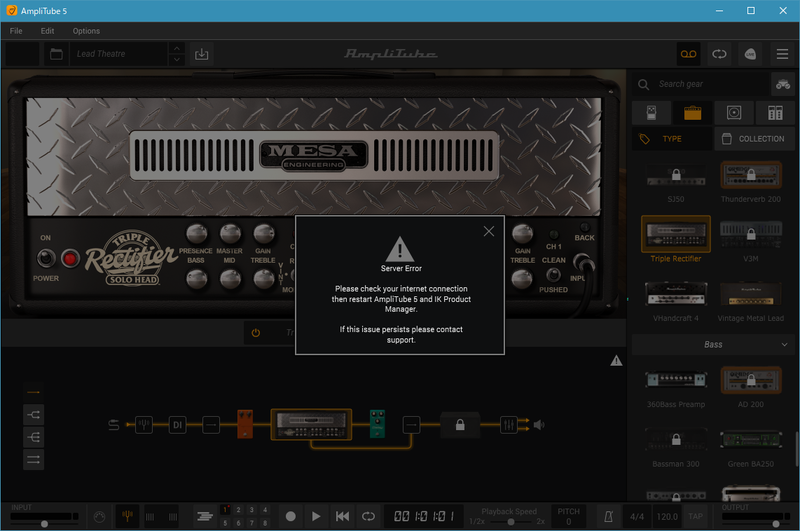Select the amp head in signal chain
This screenshot has height=531, width=800.
click(311, 424)
